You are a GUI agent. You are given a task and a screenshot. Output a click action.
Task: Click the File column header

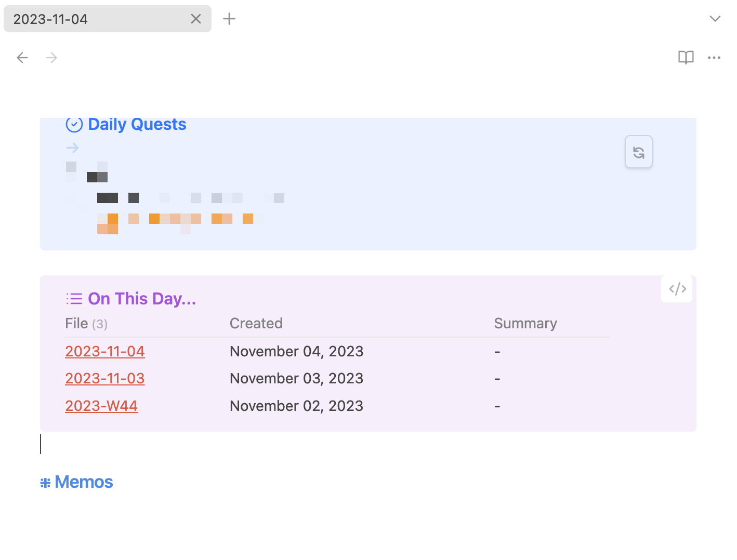point(76,323)
